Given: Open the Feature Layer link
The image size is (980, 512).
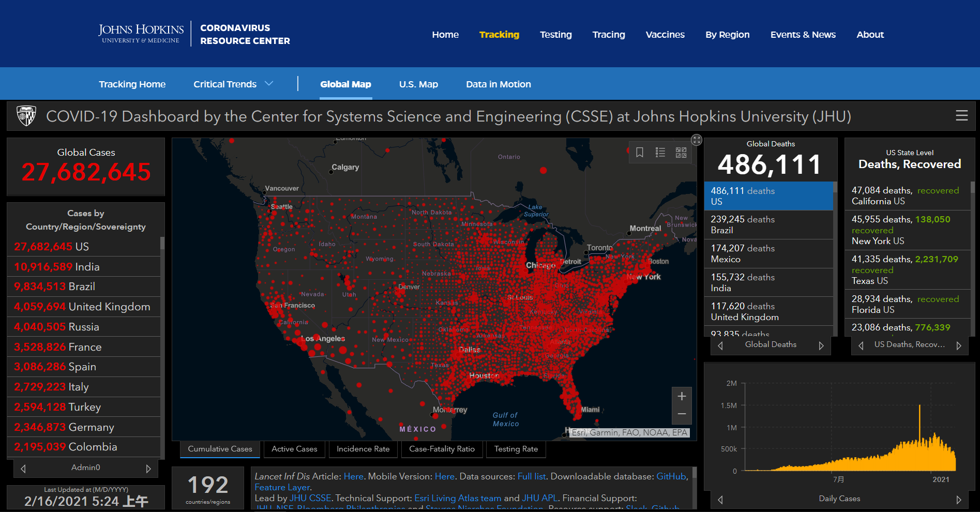Looking at the screenshot, I should (x=282, y=487).
